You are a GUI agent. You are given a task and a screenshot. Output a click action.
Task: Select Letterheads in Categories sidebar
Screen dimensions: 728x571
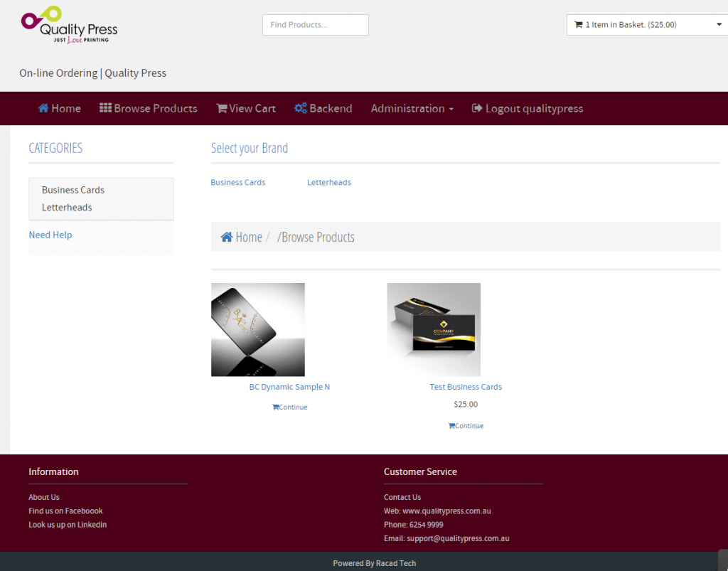click(67, 208)
